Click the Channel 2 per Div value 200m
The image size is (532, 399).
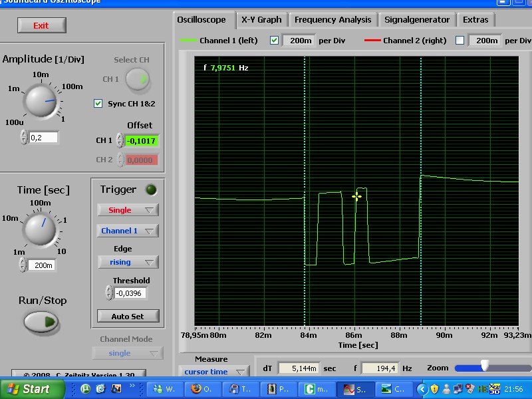pos(485,41)
